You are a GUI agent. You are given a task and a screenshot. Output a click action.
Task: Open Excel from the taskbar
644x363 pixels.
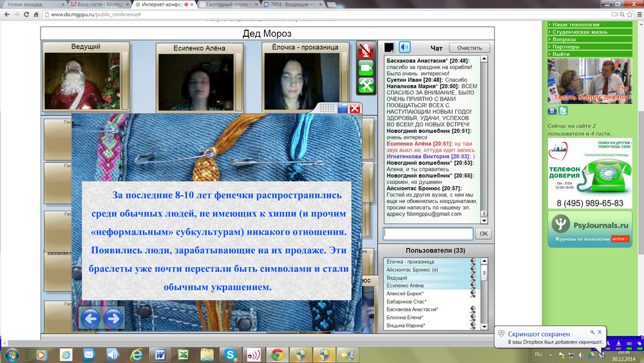183,355
